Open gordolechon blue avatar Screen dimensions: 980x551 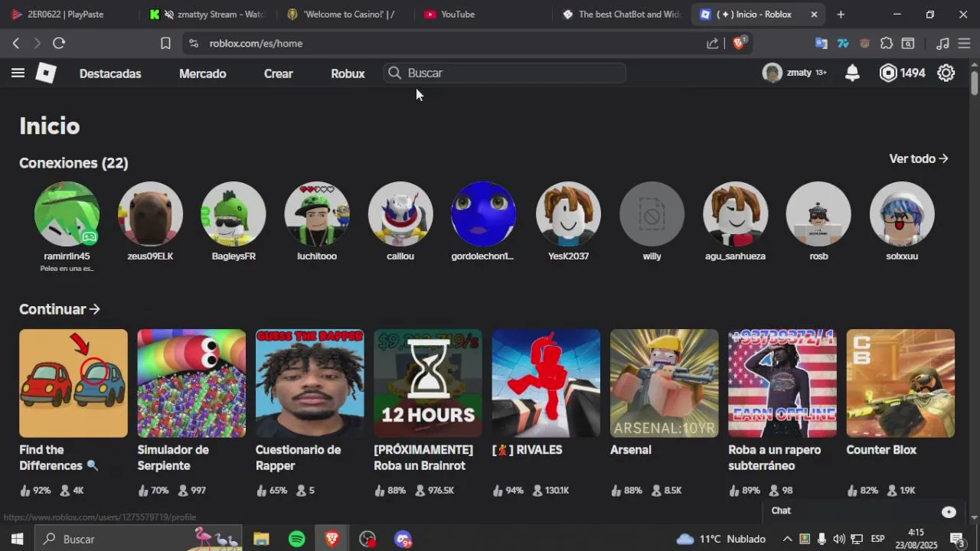pyautogui.click(x=483, y=214)
